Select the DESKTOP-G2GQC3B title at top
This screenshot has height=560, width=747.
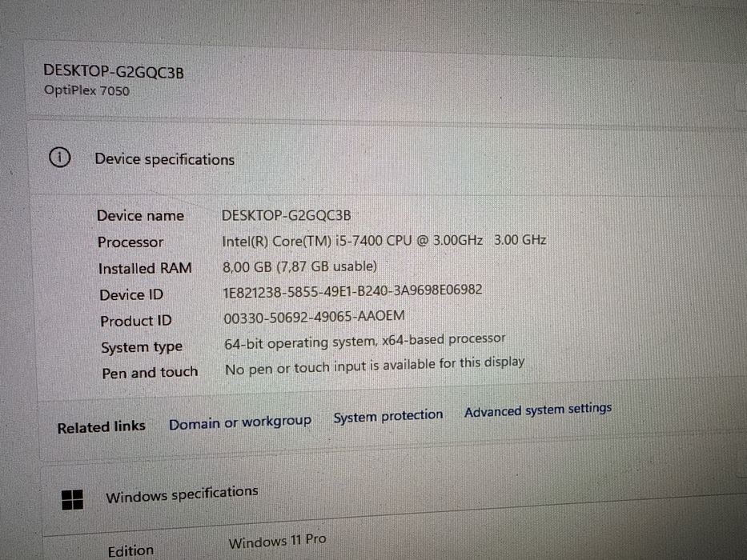tap(114, 72)
